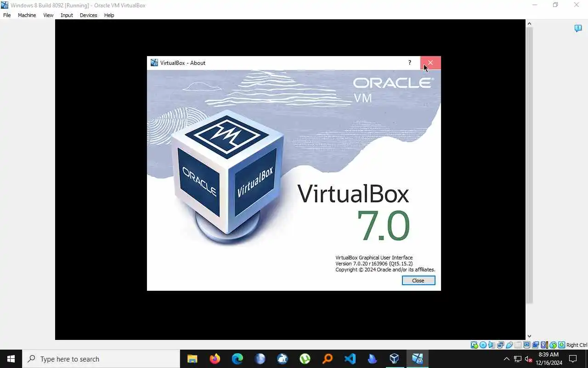Click the Right Ctrl host key label
Image resolution: width=588 pixels, height=368 pixels.
pyautogui.click(x=577, y=345)
